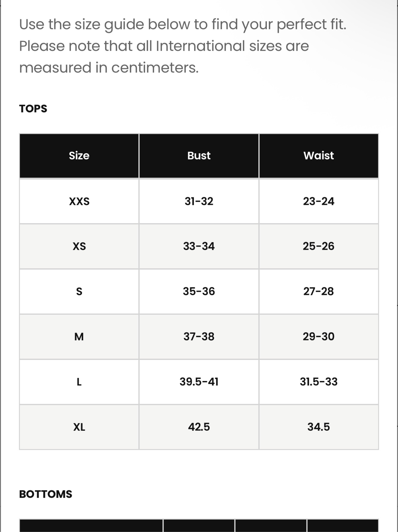Click waist measurement 29-30
The image size is (398, 532).
tap(319, 337)
